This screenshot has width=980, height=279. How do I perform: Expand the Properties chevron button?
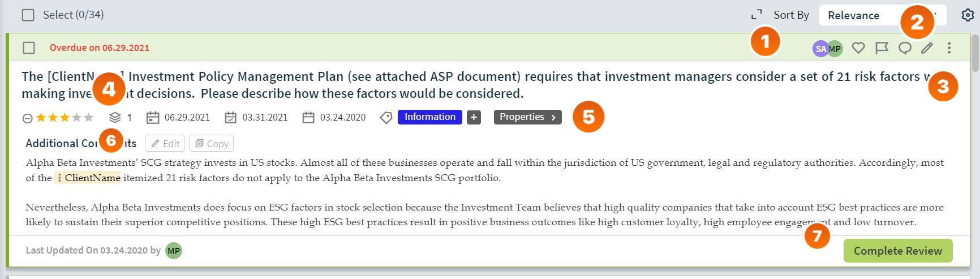[528, 117]
